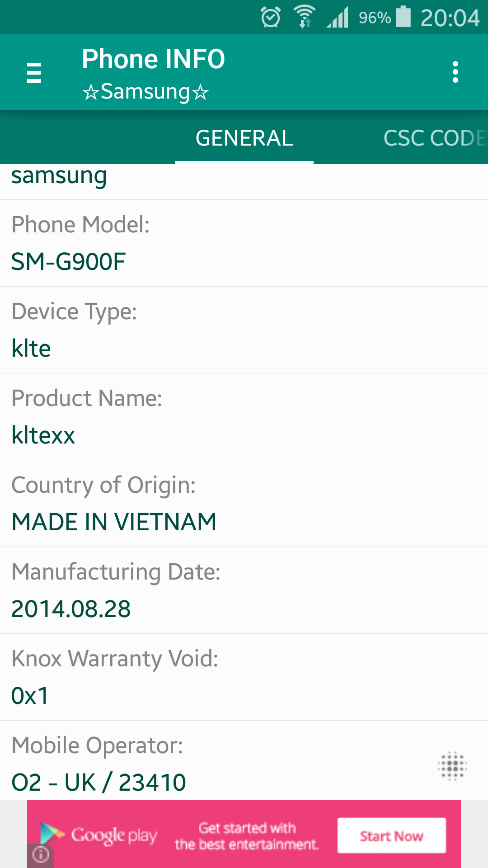Tap the signal strength bars icon

[338, 17]
